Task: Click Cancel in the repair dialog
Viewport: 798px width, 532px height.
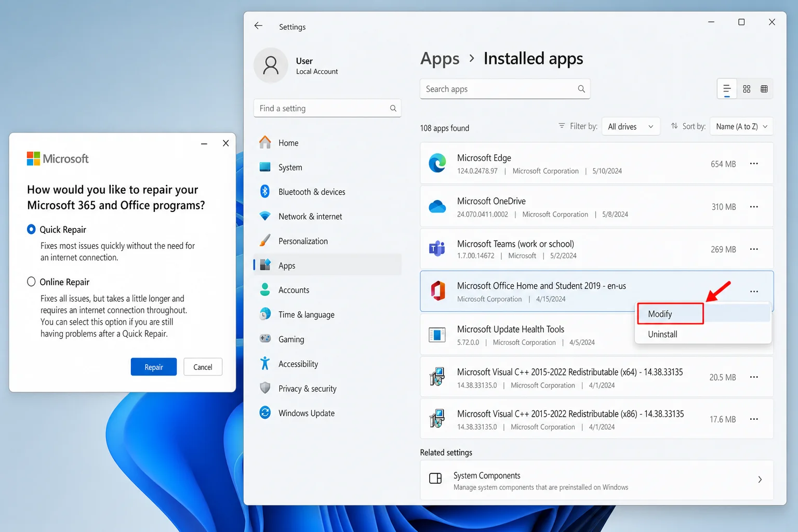Action: pyautogui.click(x=203, y=367)
